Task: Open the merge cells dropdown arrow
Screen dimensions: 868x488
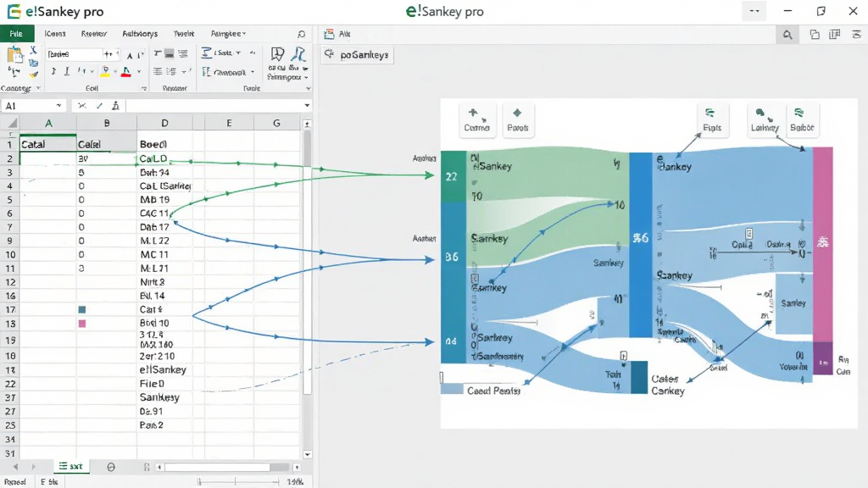Action: [253, 72]
